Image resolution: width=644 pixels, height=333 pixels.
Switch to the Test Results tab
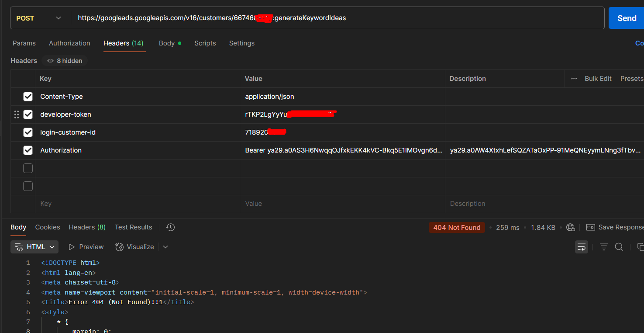[133, 227]
